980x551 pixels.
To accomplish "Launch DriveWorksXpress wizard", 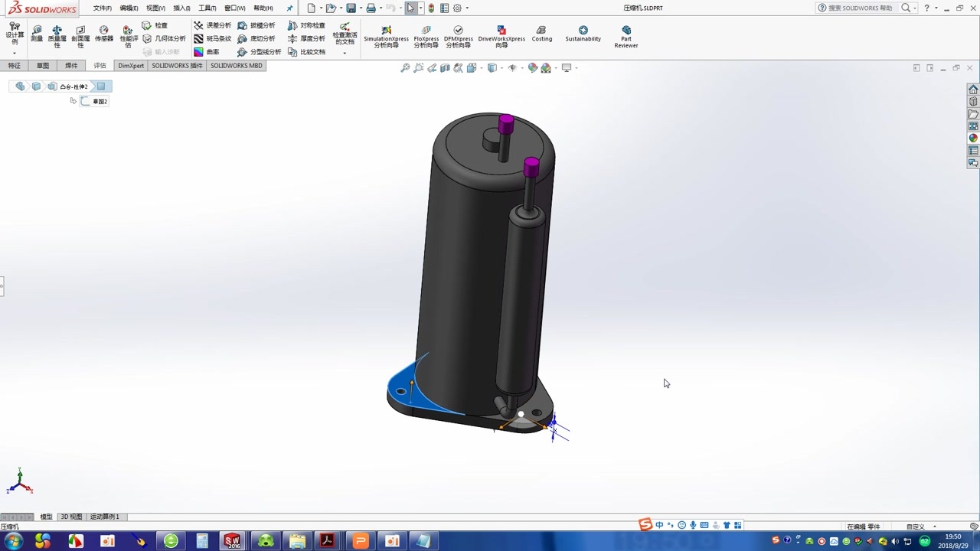I will [501, 36].
